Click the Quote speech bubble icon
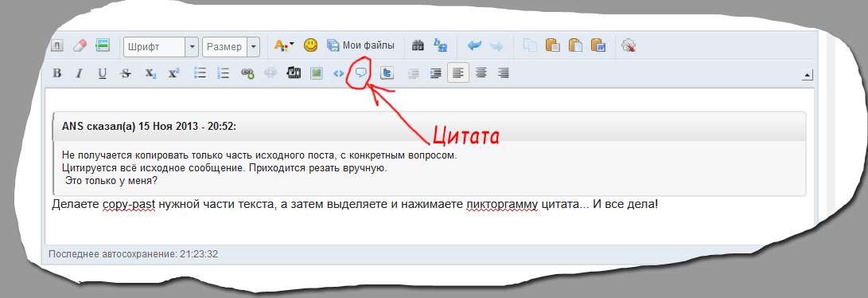This screenshot has height=298, width=868. click(x=361, y=73)
